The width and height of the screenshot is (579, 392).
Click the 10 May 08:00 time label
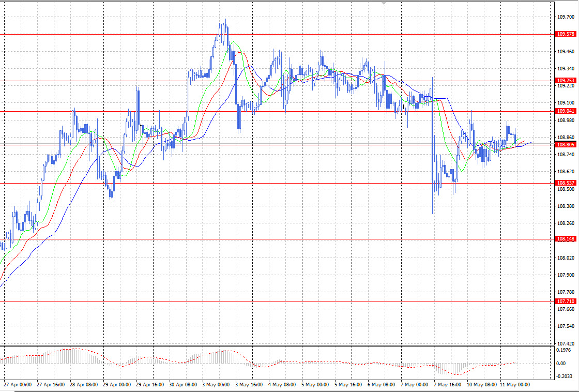[x=482, y=385]
